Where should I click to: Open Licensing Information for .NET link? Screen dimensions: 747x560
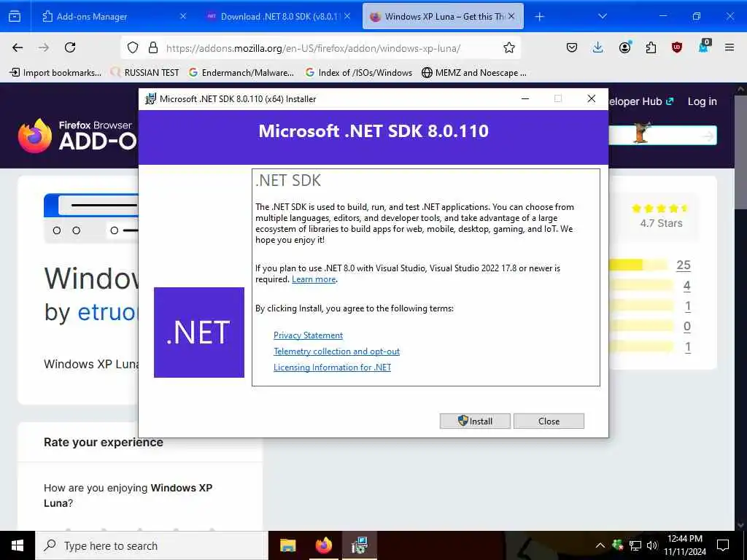click(x=332, y=367)
